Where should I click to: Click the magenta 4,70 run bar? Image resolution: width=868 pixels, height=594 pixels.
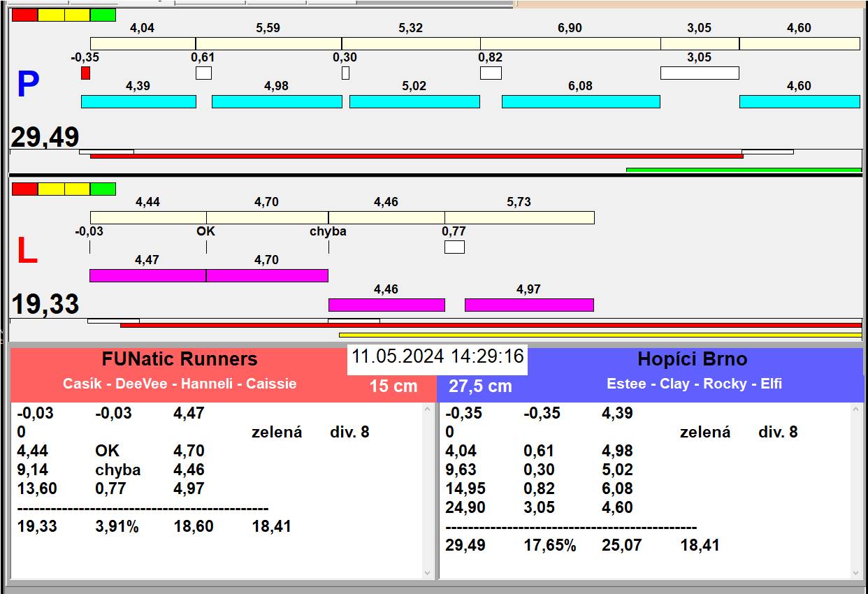pyautogui.click(x=267, y=275)
